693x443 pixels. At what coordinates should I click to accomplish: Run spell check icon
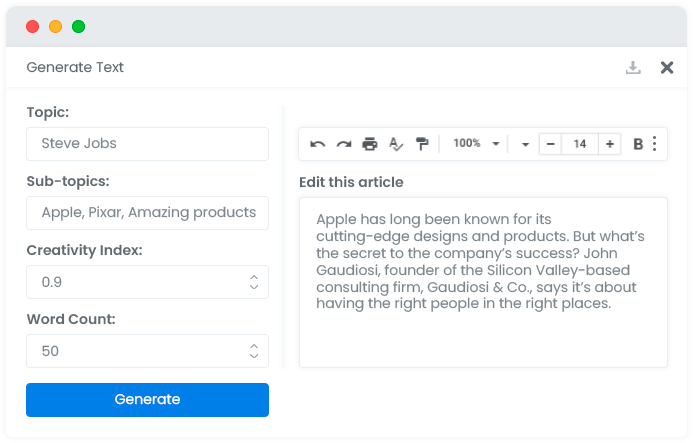[396, 144]
